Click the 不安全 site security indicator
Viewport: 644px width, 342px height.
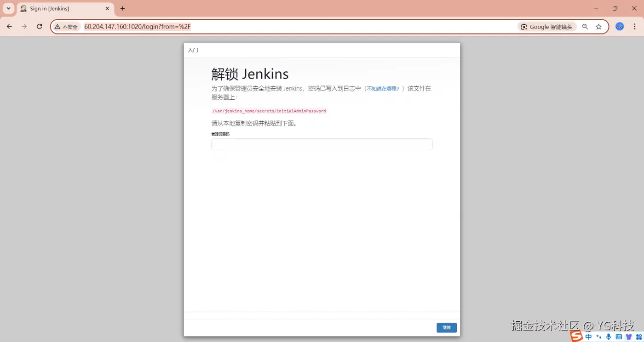coord(66,27)
